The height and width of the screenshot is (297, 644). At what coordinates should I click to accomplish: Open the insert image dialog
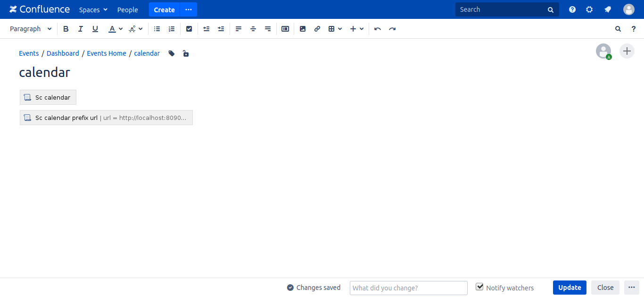(303, 29)
